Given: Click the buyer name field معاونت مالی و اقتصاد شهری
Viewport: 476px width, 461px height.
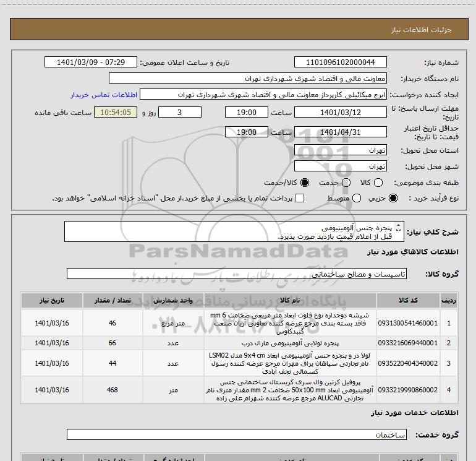Looking at the screenshot, I should coord(248,78).
